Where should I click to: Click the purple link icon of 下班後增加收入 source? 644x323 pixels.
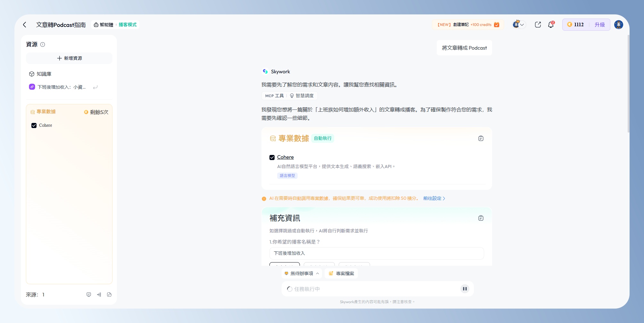click(x=32, y=87)
